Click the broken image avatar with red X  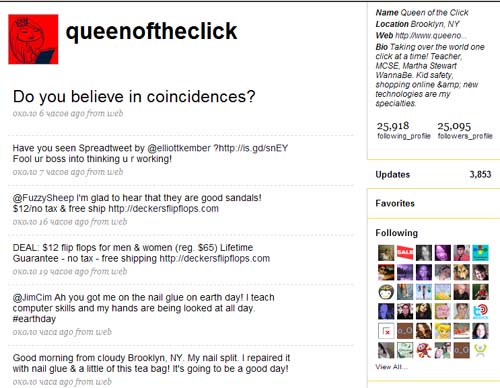point(386,331)
